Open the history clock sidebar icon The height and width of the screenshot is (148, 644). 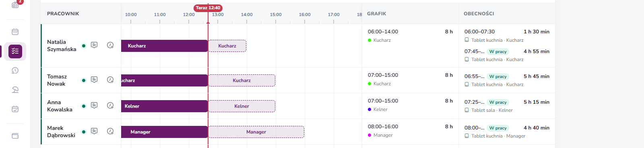[x=15, y=70]
